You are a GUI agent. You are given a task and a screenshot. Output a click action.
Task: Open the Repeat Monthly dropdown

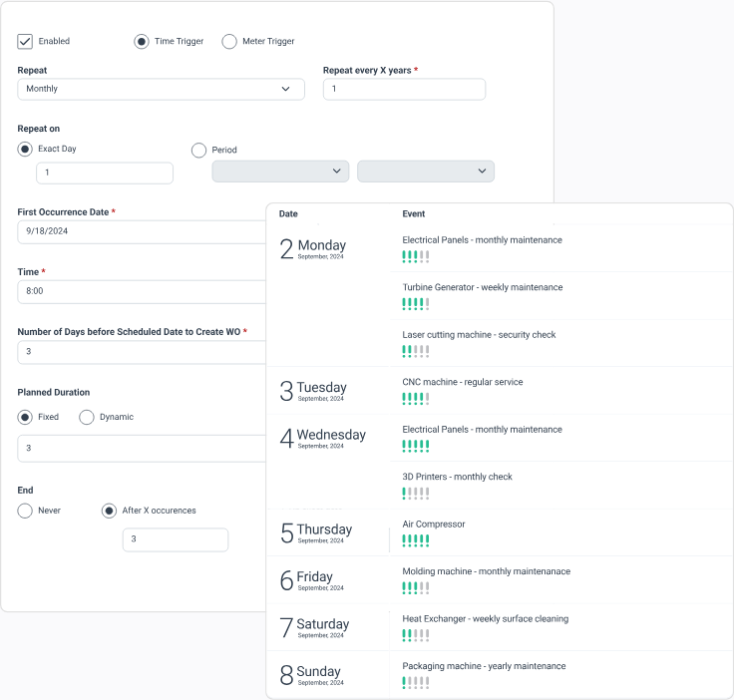point(161,89)
